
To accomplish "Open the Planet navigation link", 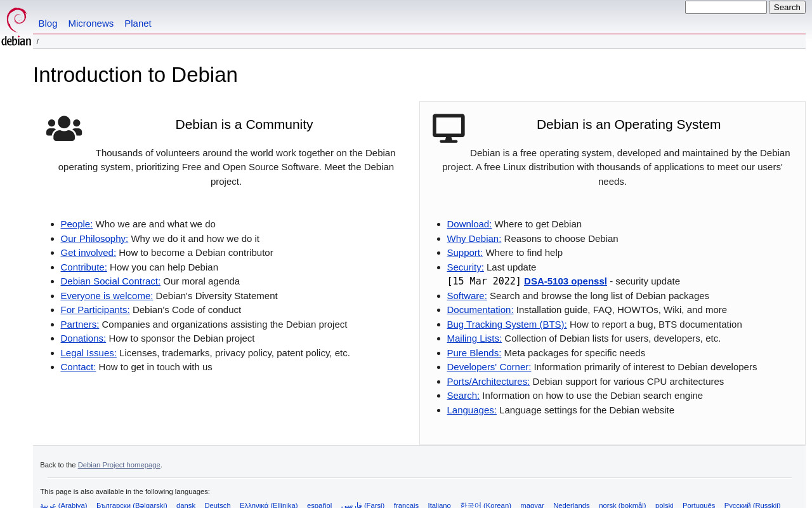I will click(138, 23).
